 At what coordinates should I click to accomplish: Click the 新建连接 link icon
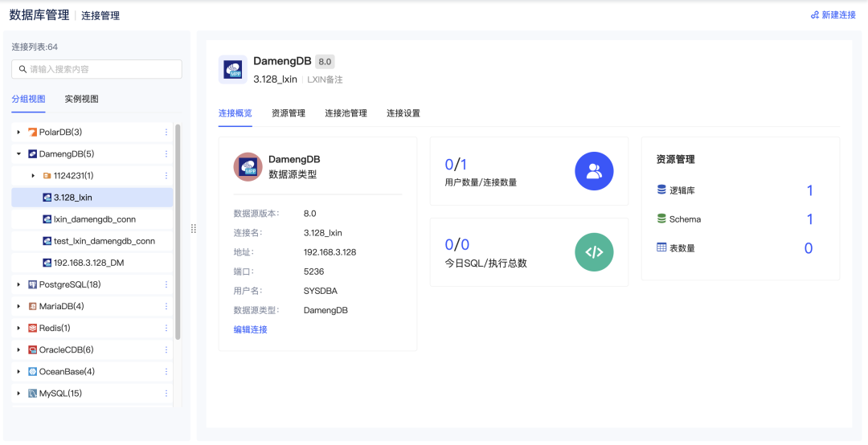point(815,15)
